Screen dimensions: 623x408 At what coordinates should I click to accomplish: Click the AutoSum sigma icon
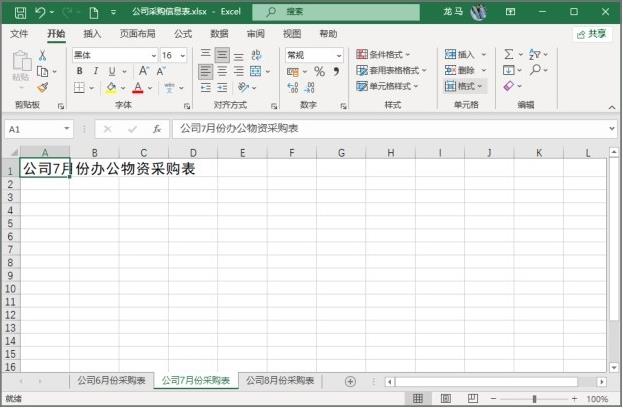pyautogui.click(x=508, y=54)
